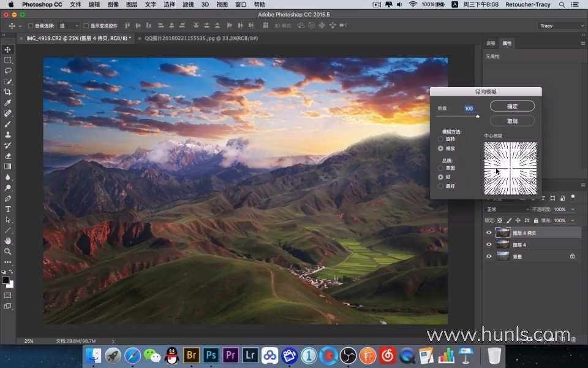Select the Type tool
Image resolution: width=588 pixels, height=368 pixels.
click(8, 209)
